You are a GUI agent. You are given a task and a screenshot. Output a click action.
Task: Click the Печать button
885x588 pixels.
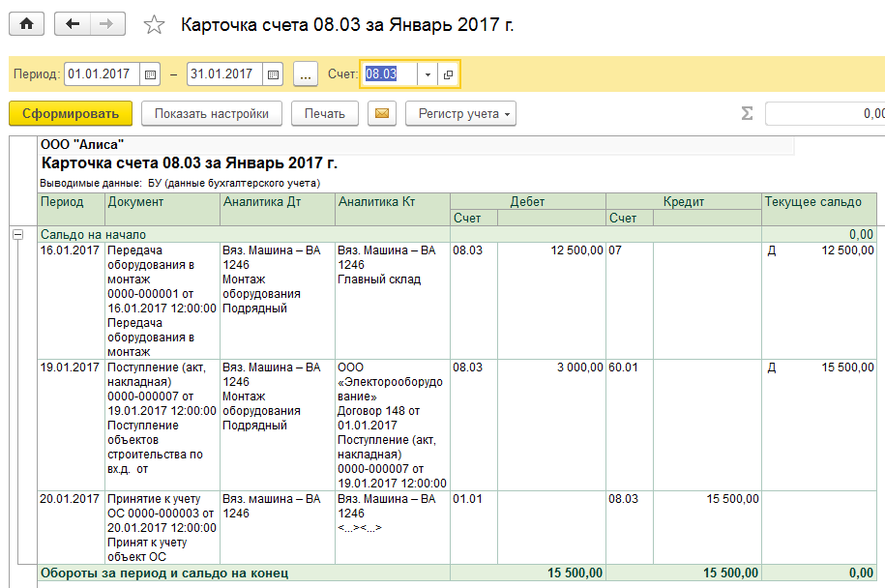324,114
